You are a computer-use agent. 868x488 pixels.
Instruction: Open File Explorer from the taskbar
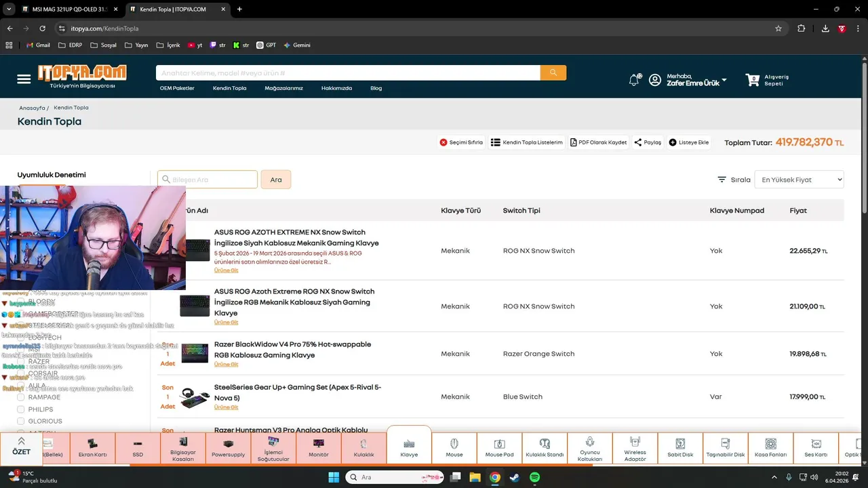475,477
